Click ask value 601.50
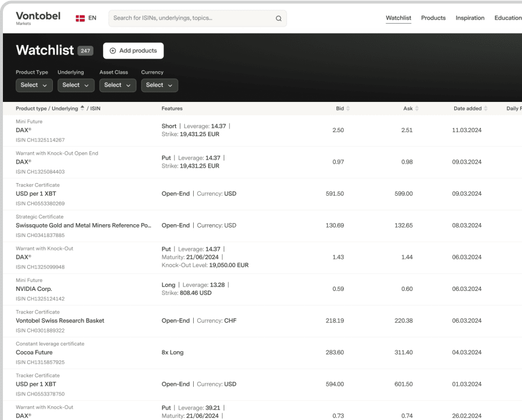The image size is (522, 420). [404, 384]
